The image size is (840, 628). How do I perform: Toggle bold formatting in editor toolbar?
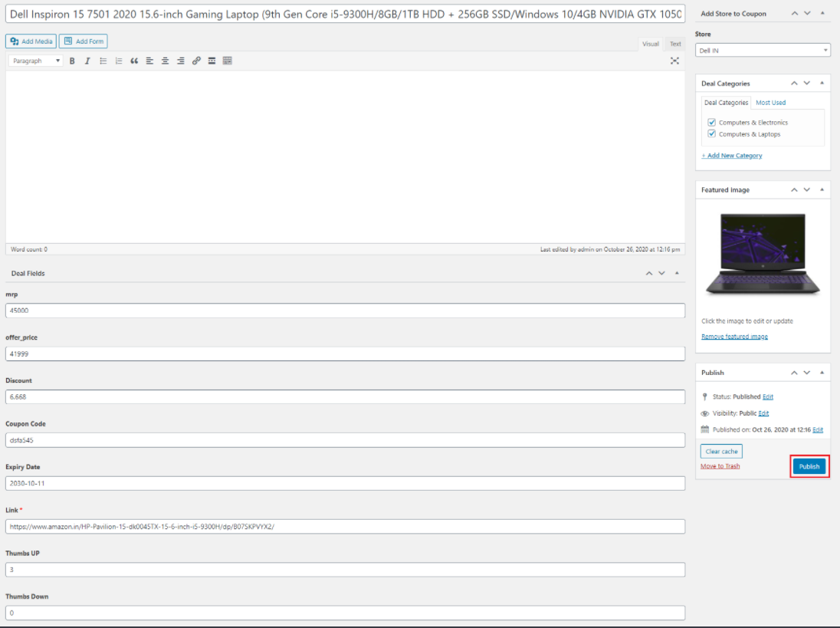click(72, 61)
